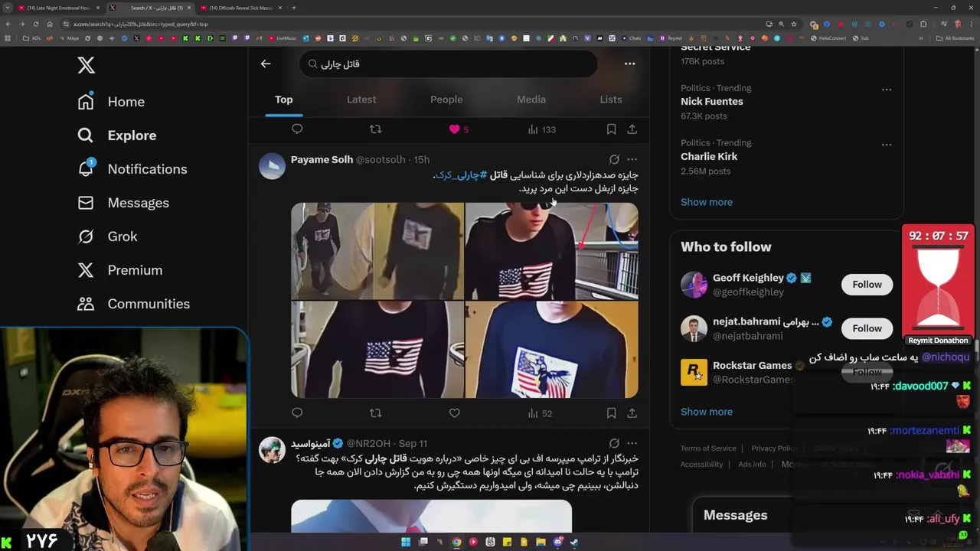
Task: Open Ads info footer link
Action: 752,465
